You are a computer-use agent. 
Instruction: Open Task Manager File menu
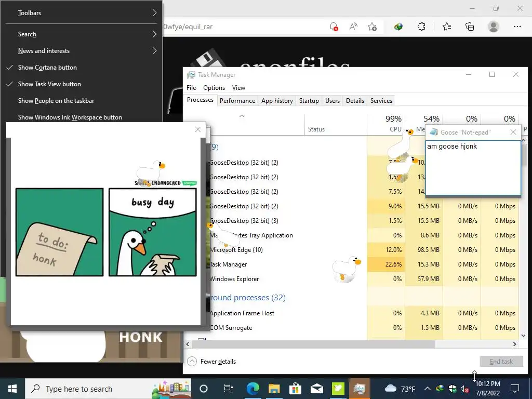pos(191,87)
